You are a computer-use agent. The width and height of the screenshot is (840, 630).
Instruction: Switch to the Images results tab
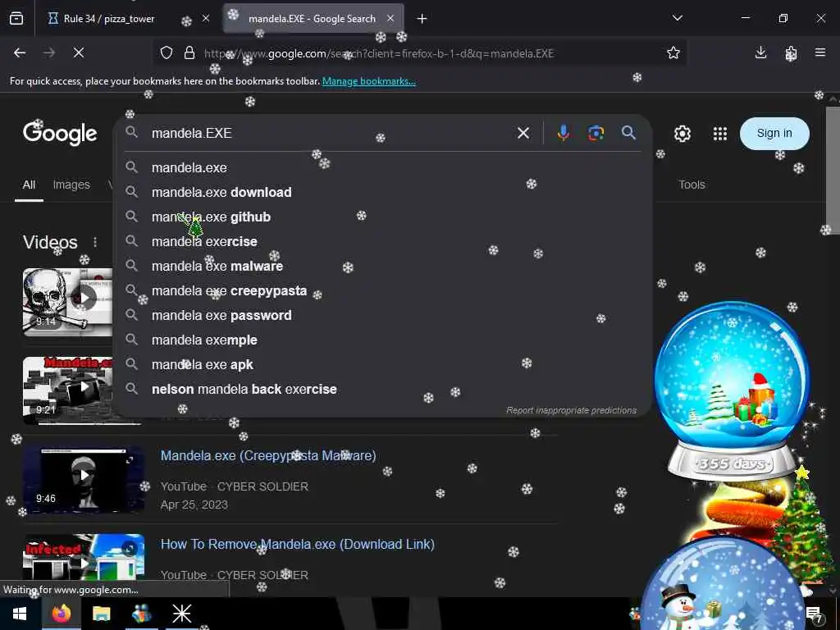pos(71,185)
